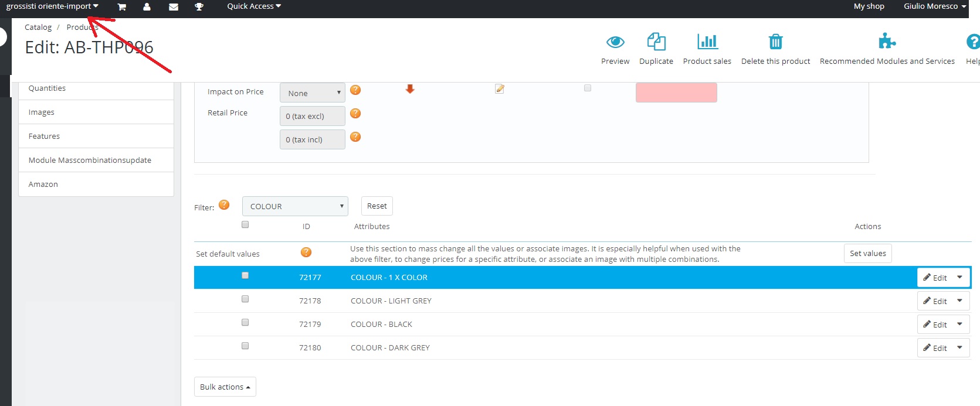Open the shopping cart orders icon
Viewport: 980px width, 406px height.
[x=121, y=7]
